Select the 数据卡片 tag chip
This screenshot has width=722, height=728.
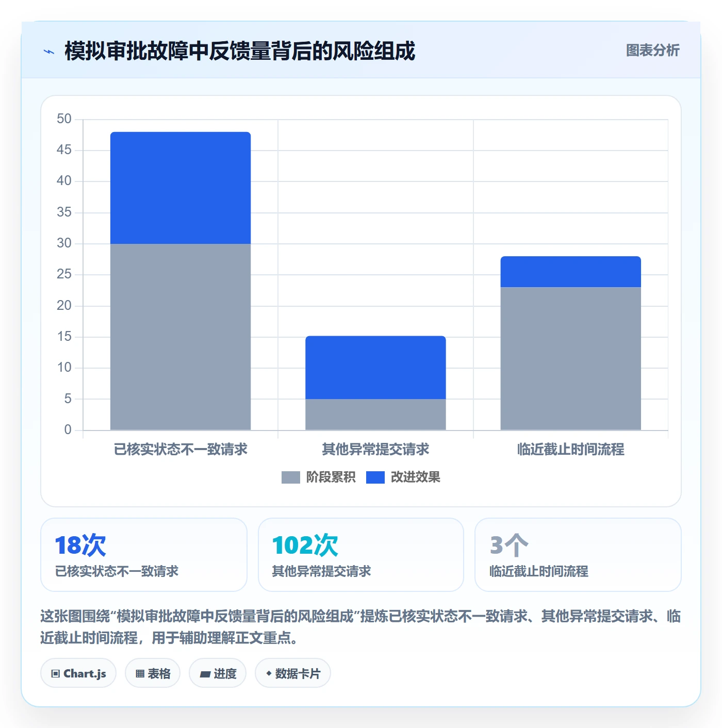click(293, 673)
